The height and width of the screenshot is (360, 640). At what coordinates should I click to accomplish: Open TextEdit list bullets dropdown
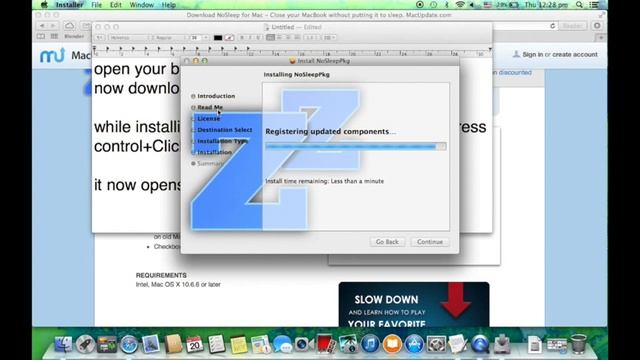click(329, 38)
